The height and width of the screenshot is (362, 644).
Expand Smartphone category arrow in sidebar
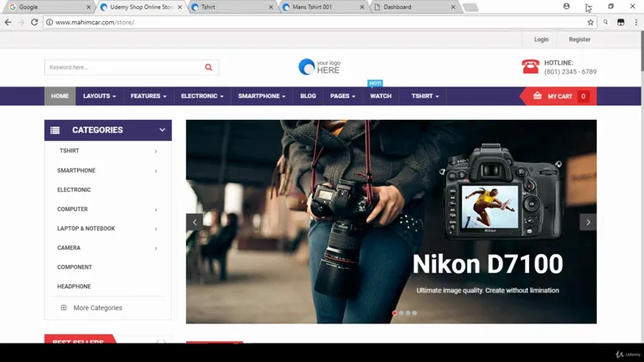point(156,171)
